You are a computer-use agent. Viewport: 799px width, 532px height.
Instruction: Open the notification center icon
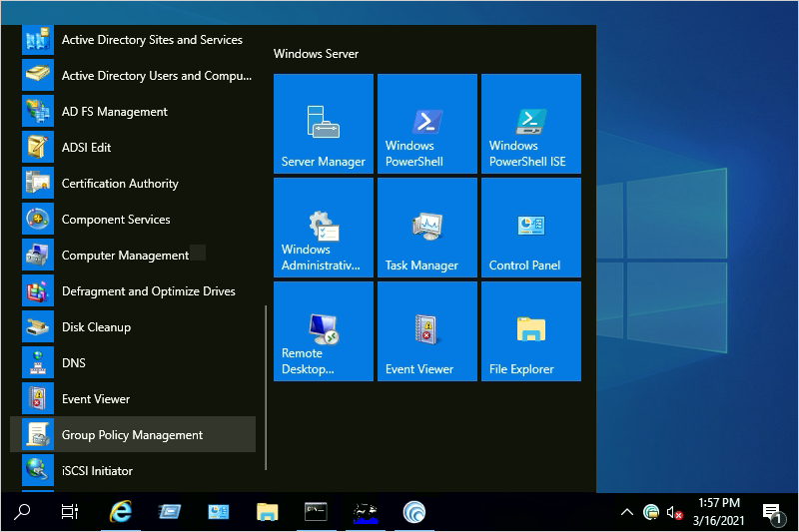(772, 512)
